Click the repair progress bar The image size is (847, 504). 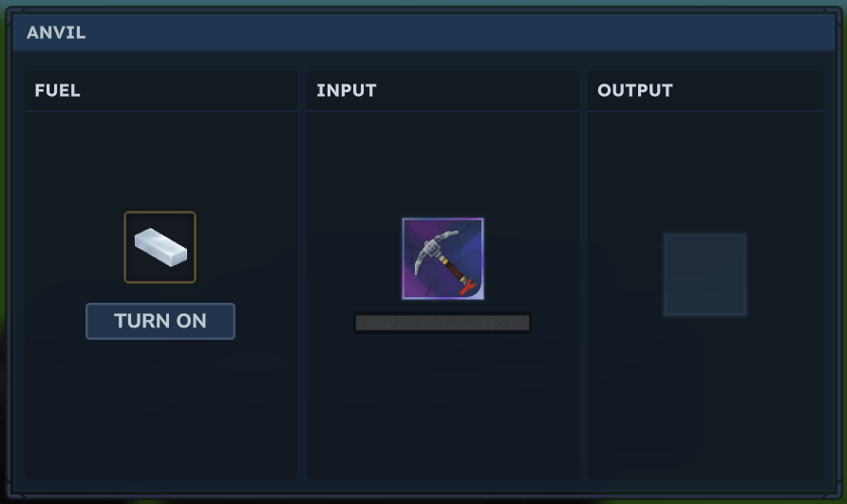pyautogui.click(x=442, y=323)
